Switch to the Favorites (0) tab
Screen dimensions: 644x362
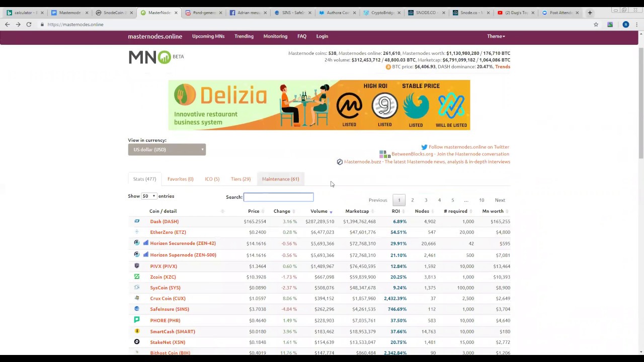pyautogui.click(x=180, y=179)
